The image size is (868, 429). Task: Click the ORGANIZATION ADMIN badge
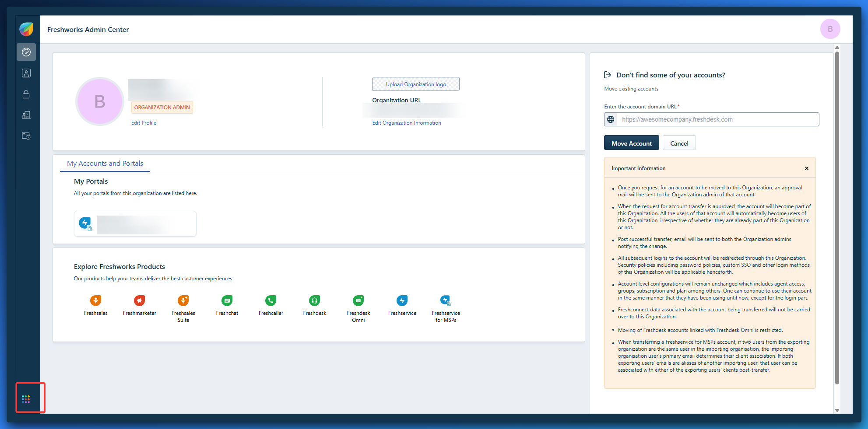tap(162, 107)
